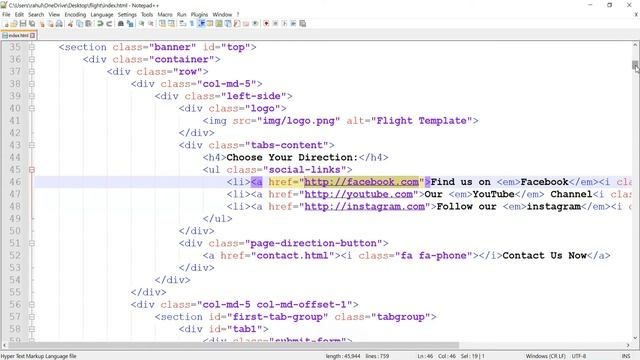This screenshot has width=640, height=360.
Task: Collapse fold marker on line 38
Action: 31,84
